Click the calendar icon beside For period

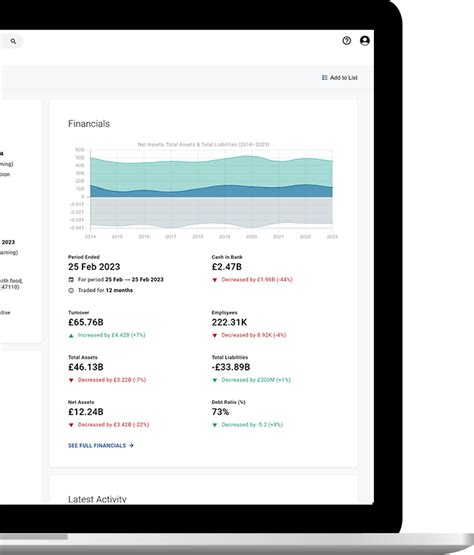coord(71,280)
